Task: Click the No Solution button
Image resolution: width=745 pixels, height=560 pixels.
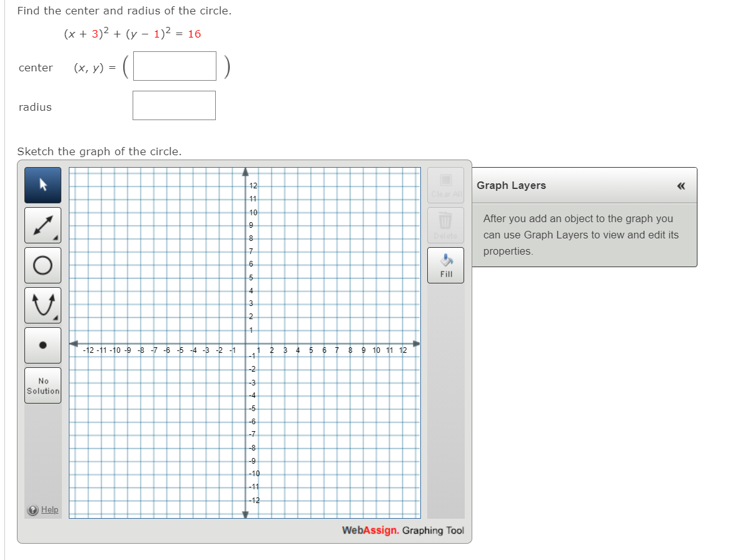Action: point(43,385)
